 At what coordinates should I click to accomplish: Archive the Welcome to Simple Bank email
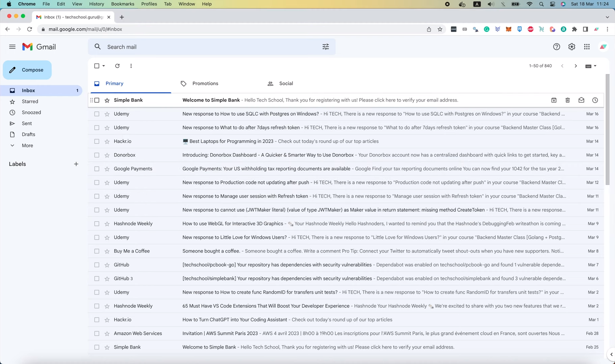554,100
